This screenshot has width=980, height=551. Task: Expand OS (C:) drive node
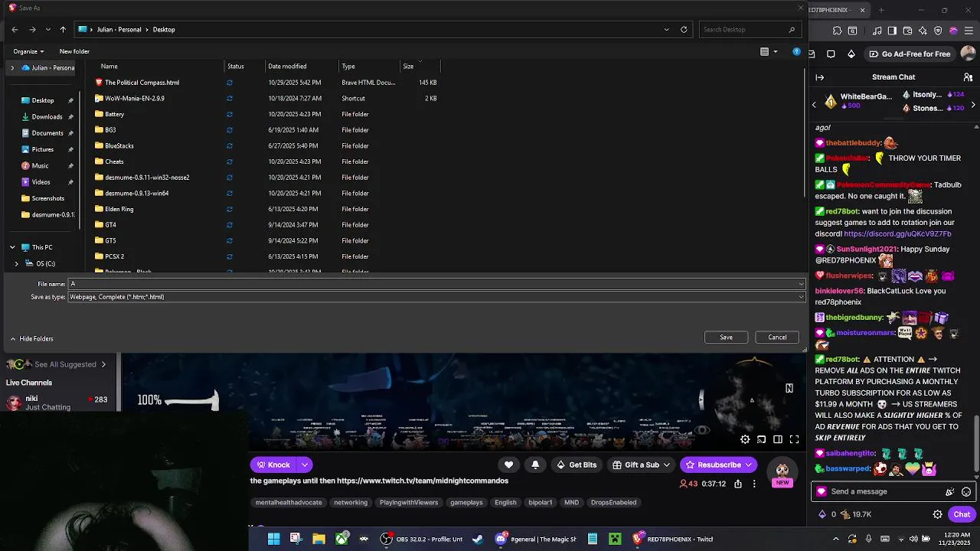(x=17, y=263)
